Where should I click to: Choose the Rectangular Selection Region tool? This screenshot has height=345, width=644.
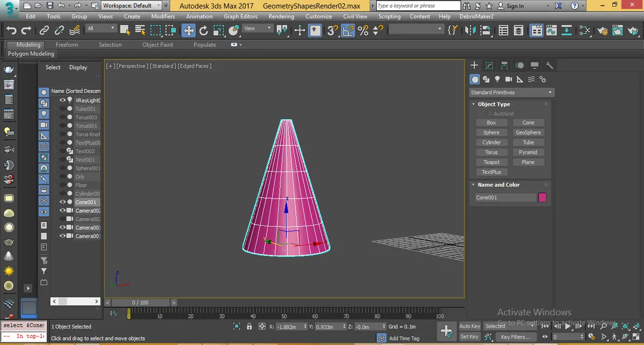click(156, 31)
